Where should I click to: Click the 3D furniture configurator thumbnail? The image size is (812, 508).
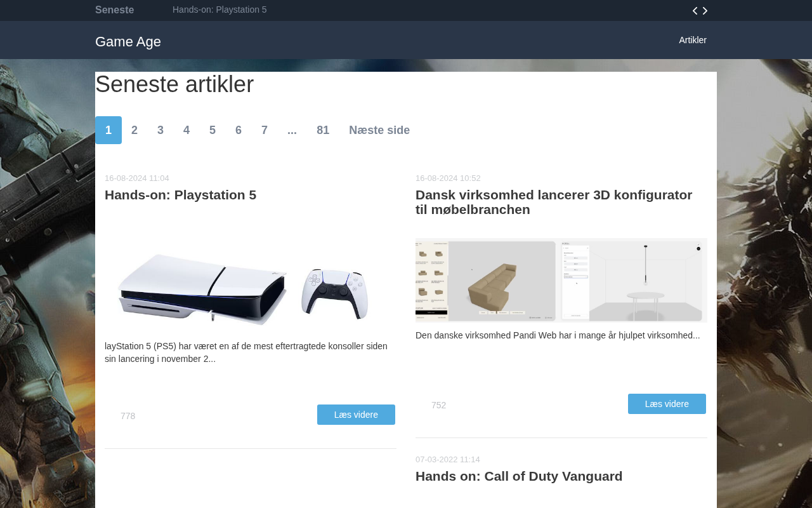point(561,280)
